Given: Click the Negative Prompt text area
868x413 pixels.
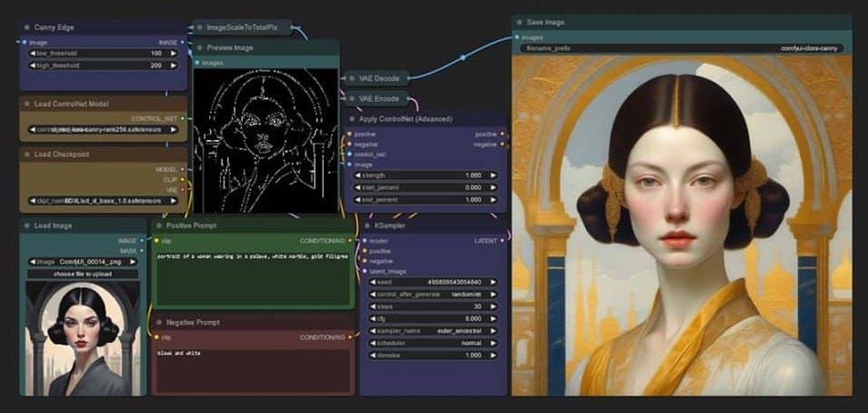Looking at the screenshot, I should click(x=253, y=369).
